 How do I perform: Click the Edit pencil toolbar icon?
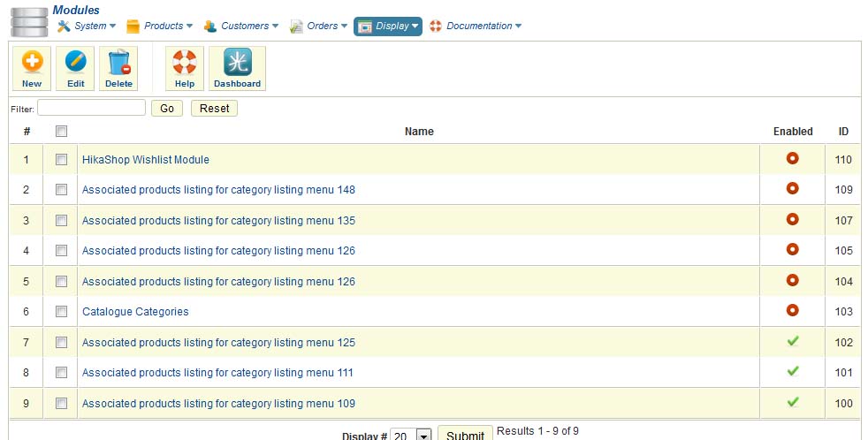(75, 68)
